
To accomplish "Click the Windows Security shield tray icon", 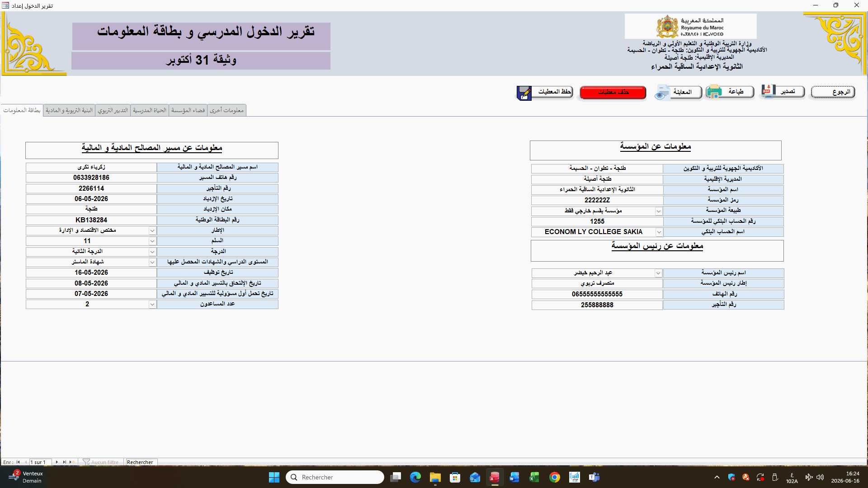I will point(731,477).
